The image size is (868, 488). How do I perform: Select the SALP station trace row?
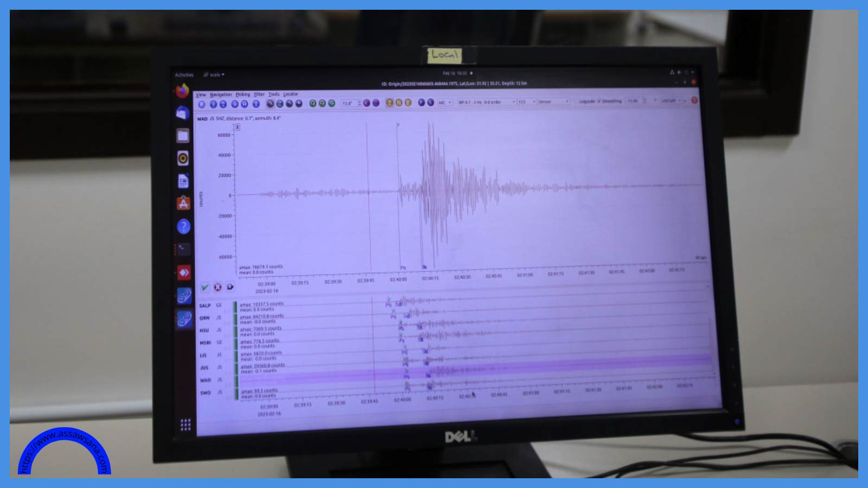205,306
